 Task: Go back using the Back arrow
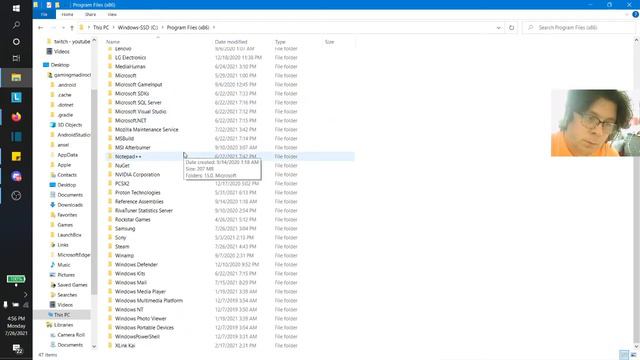[40, 27]
